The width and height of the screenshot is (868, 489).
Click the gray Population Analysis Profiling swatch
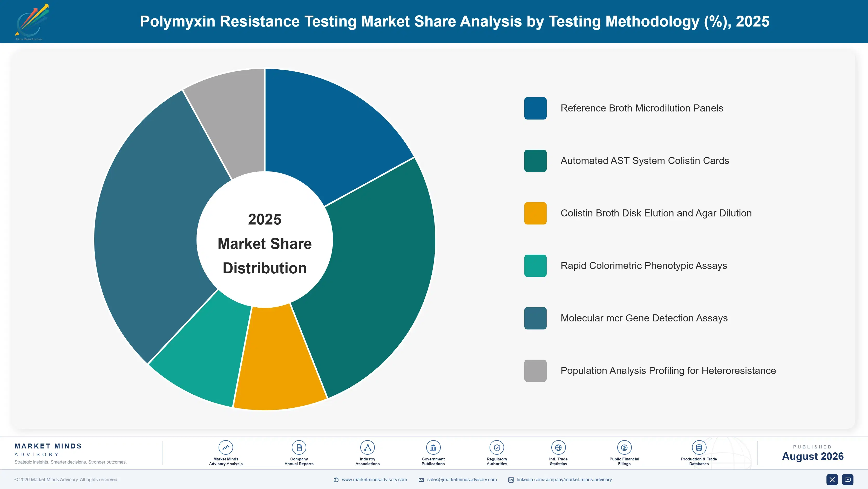[x=535, y=371]
